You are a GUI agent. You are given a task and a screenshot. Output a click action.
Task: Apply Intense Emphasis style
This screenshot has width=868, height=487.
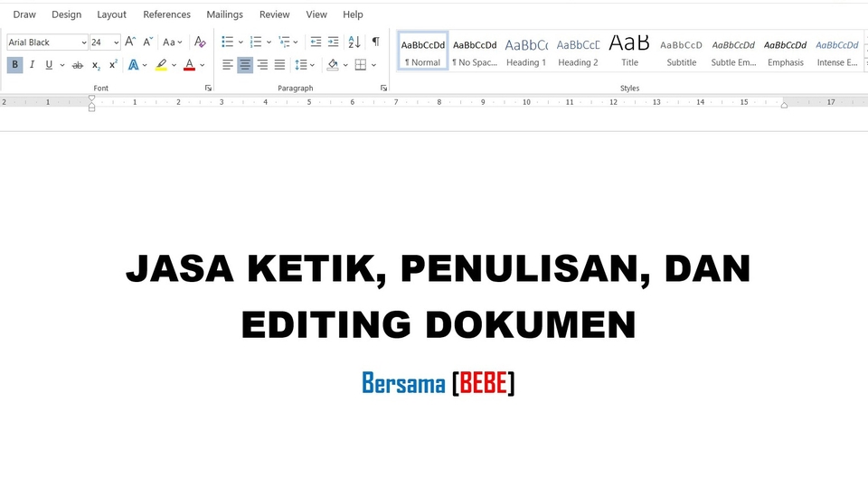coord(837,51)
